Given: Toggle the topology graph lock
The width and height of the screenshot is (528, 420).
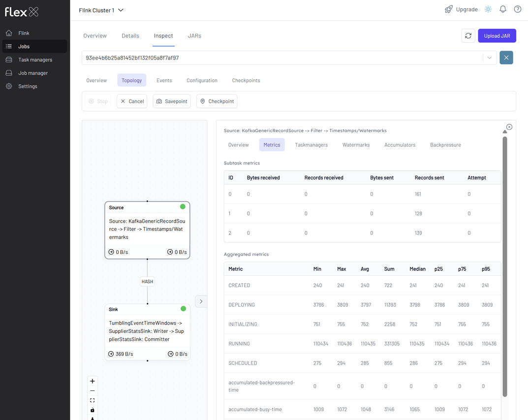Looking at the screenshot, I should click(93, 410).
